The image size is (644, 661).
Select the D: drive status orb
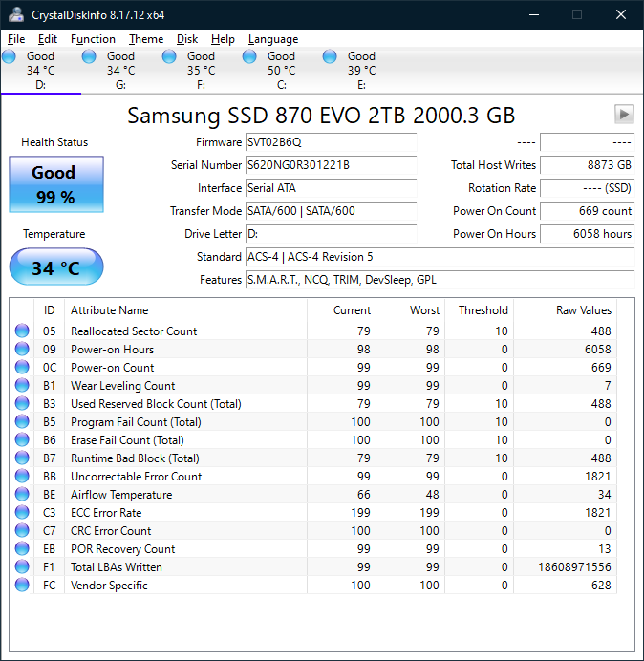tap(9, 56)
